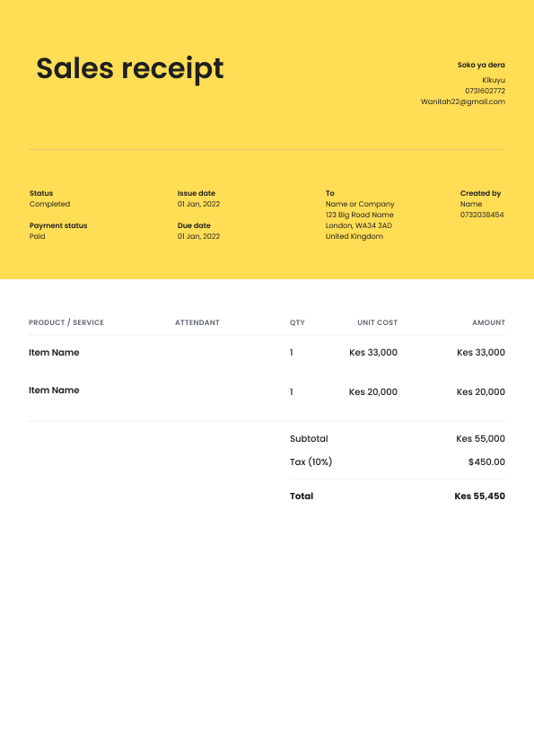Click the Tax (10%) label
This screenshot has width=534, height=756.
pyautogui.click(x=311, y=462)
